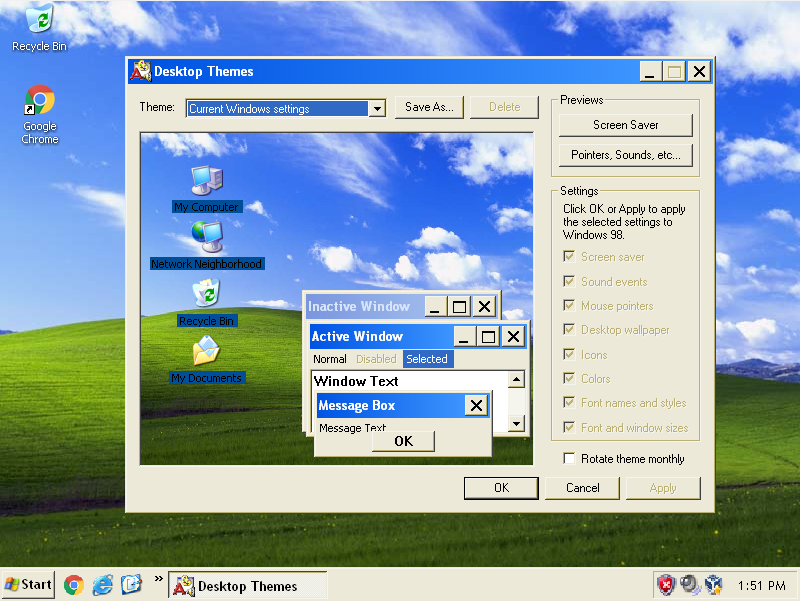Toggle the Screen saver checkbox
The width and height of the screenshot is (800, 601).
click(x=569, y=256)
